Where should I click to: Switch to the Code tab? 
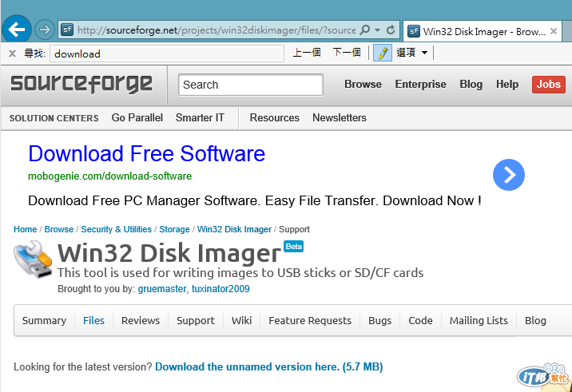point(420,320)
